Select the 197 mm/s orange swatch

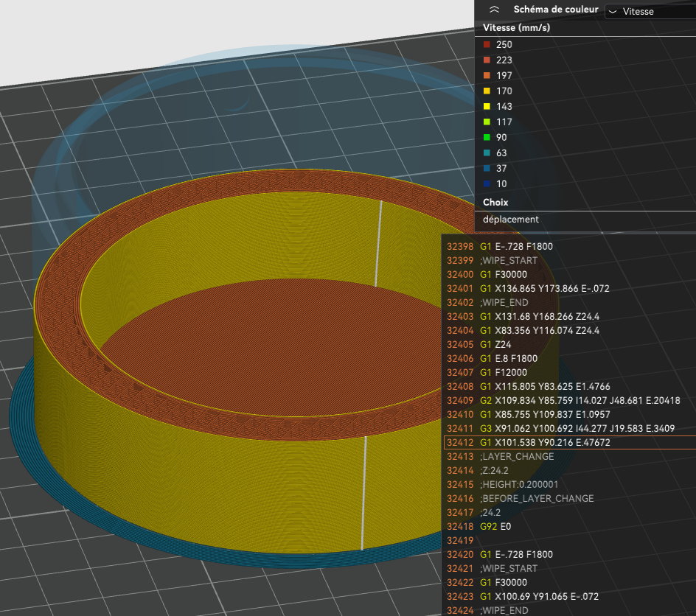pos(487,76)
